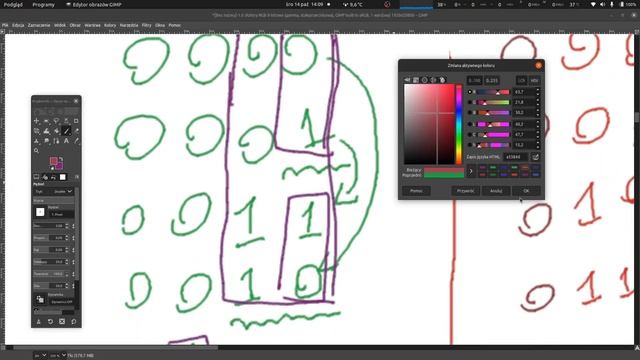Switch to the CMYK color selector tab
Viewport: 640px width, 360px height.
coord(416,80)
